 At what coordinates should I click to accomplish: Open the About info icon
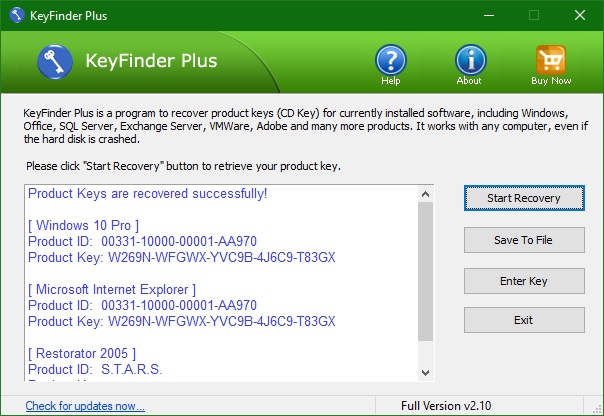(471, 60)
